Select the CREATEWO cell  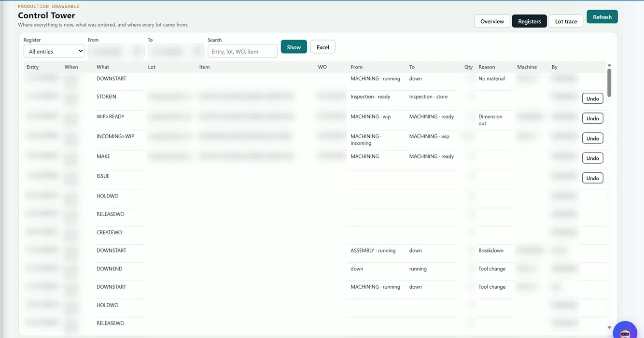point(109,232)
